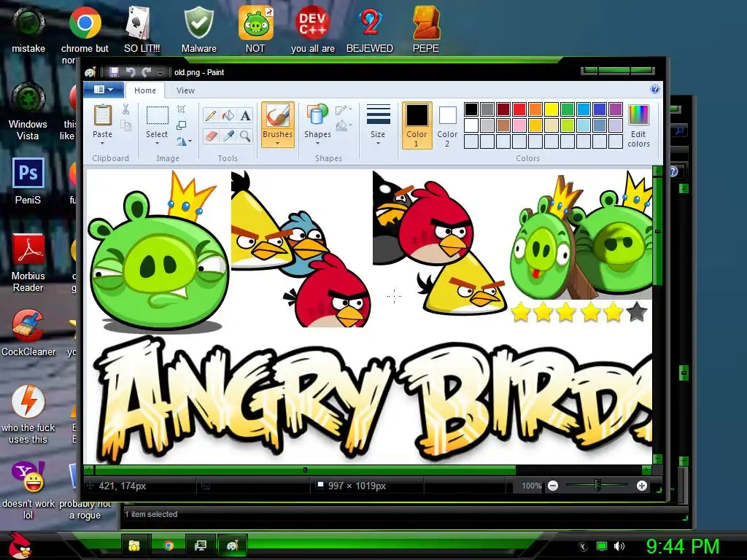Viewport: 747px width, 560px height.
Task: Click the Cut scissors icon
Action: pos(125,109)
